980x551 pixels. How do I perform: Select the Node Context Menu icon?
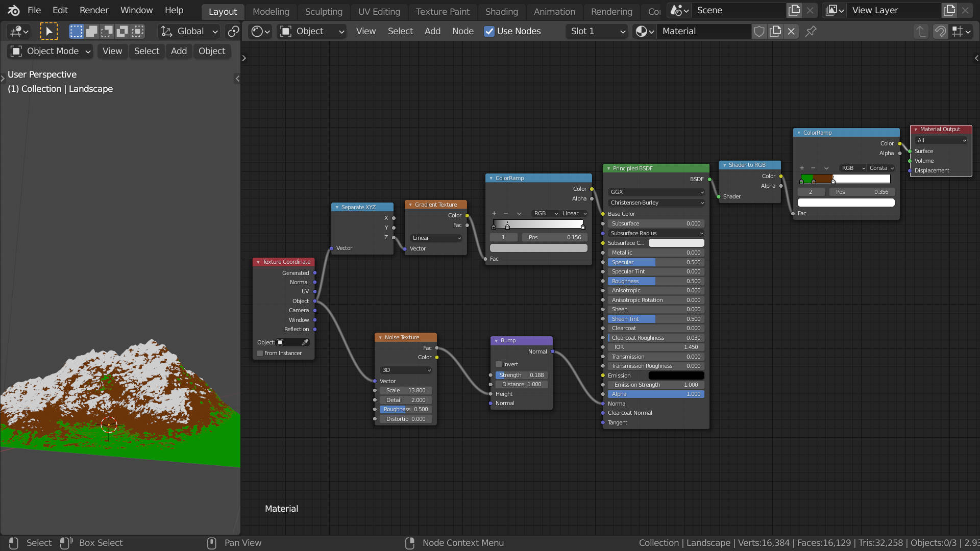coord(410,542)
